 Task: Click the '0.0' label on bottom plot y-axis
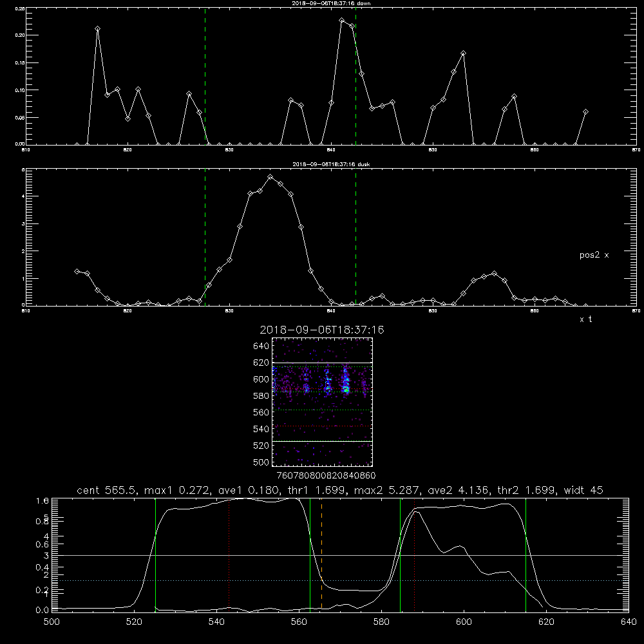(43, 610)
